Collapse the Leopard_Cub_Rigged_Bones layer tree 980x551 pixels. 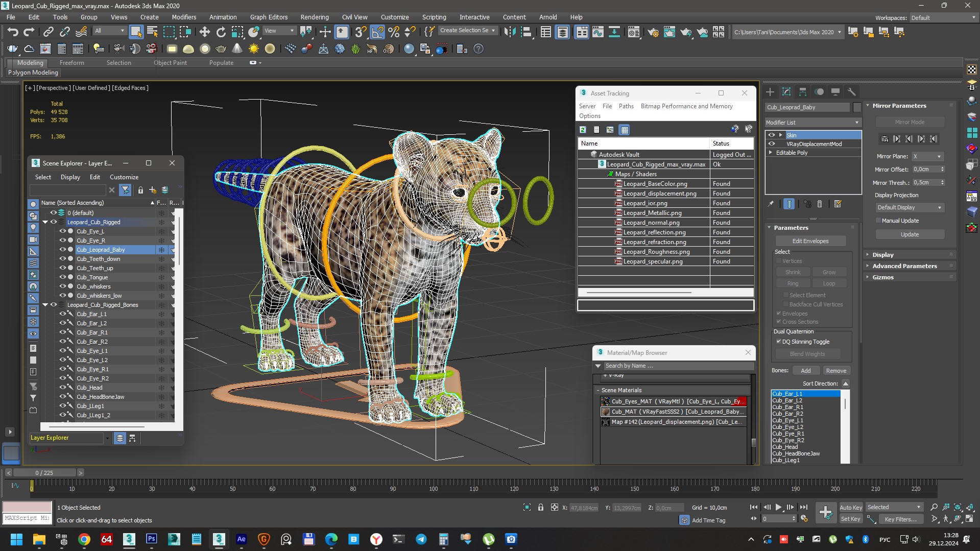coord(45,305)
